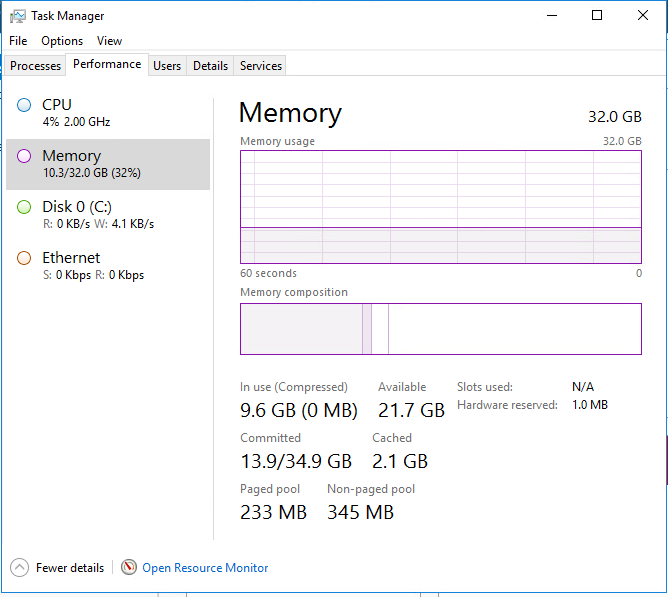The height and width of the screenshot is (597, 668).
Task: Click the Memory composition bar
Action: point(440,329)
